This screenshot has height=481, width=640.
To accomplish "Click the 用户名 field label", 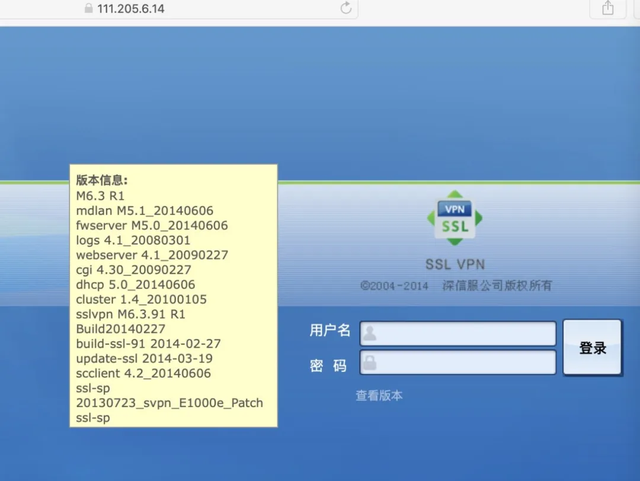I will click(x=330, y=331).
